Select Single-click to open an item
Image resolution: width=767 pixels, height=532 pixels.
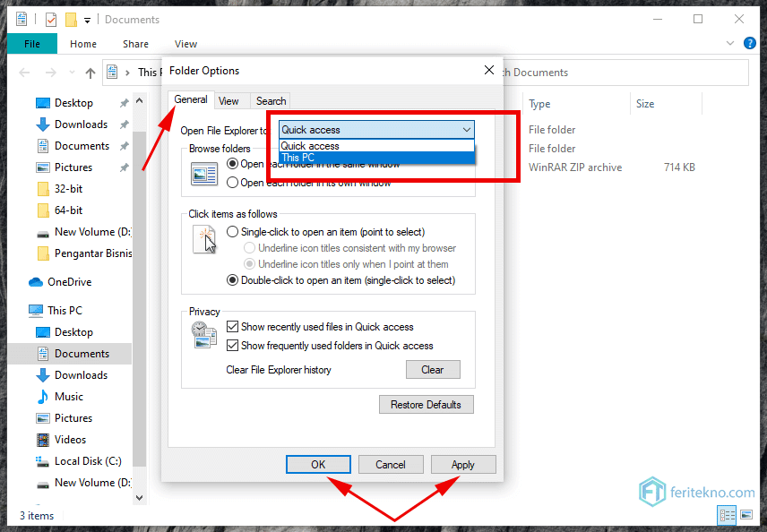tap(233, 232)
